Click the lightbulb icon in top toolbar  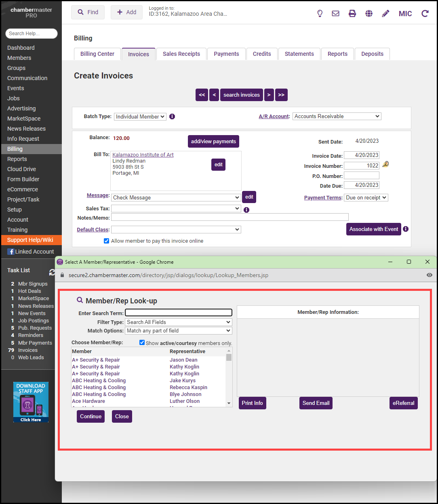point(320,13)
